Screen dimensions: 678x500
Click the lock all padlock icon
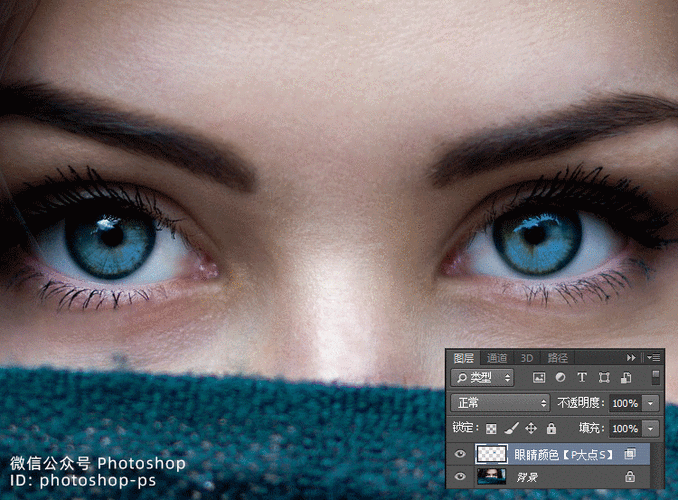[x=551, y=428]
